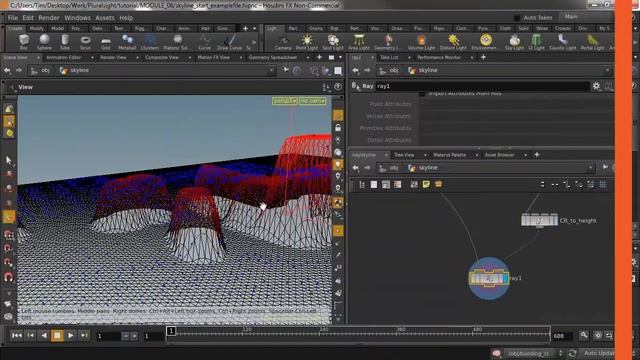This screenshot has height=360, width=640.
Task: Open the no cam camera dropdown
Action: [x=312, y=100]
